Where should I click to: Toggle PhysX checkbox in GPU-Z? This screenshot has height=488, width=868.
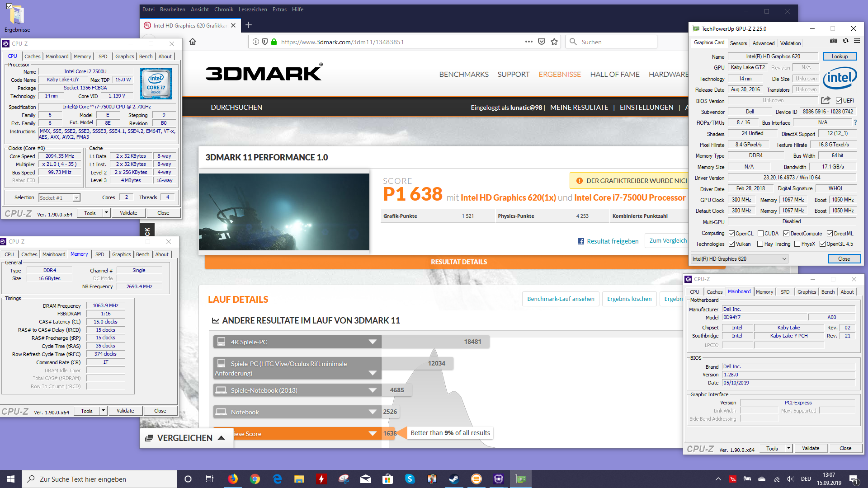pyautogui.click(x=797, y=244)
